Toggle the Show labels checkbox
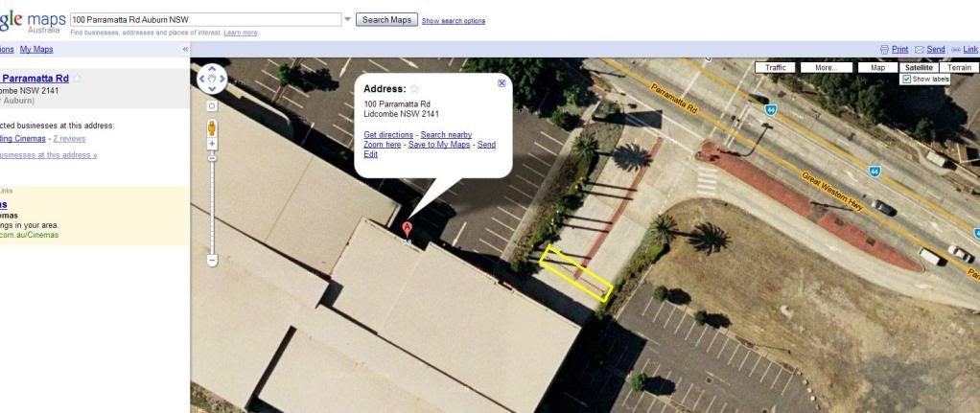Screen dimensions: 980x413 [905, 80]
